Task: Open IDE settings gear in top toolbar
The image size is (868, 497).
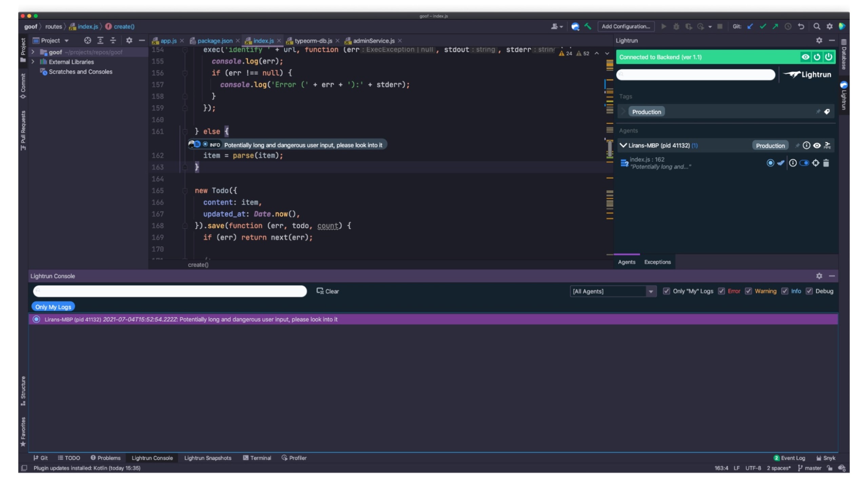Action: tap(829, 26)
